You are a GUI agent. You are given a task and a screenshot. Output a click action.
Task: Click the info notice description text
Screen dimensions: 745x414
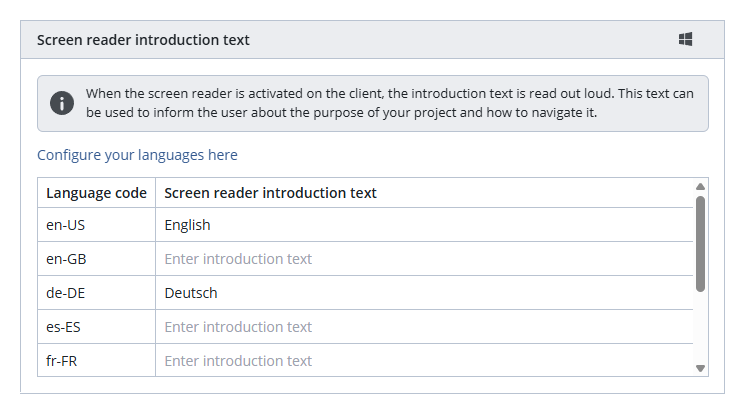pyautogui.click(x=390, y=103)
